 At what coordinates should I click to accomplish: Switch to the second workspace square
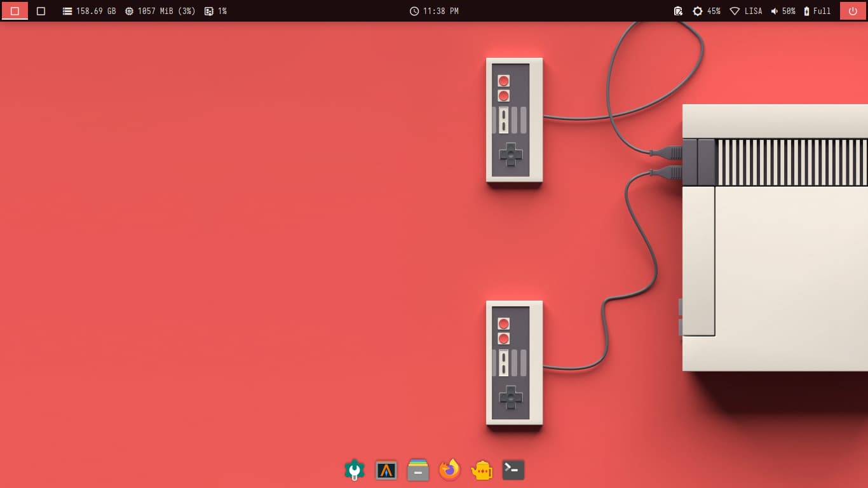point(41,11)
